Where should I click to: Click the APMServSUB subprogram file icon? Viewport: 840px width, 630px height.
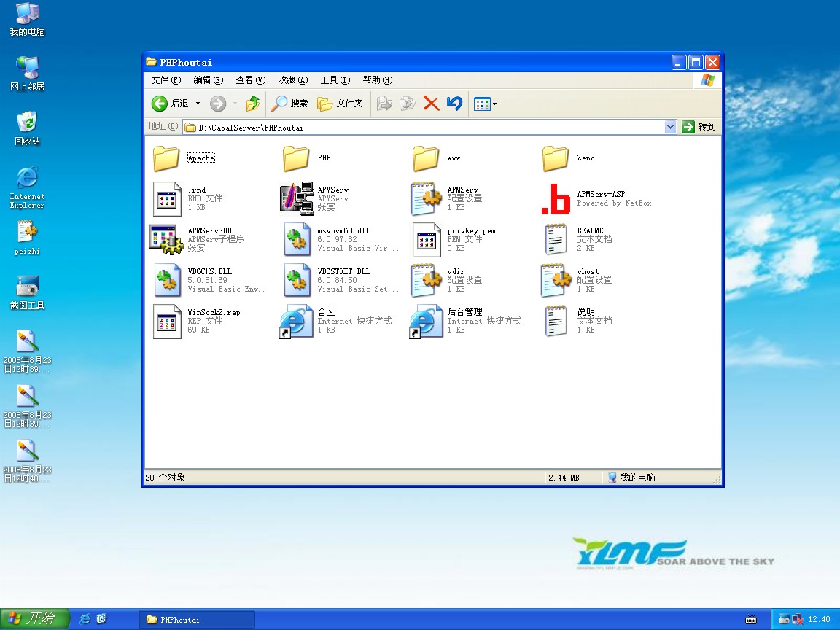[x=167, y=239]
